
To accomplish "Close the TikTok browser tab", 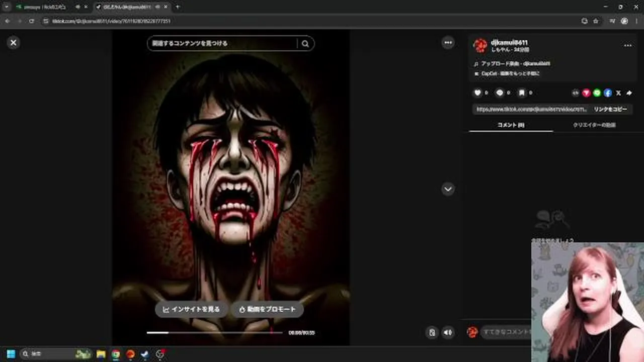I will (166, 7).
